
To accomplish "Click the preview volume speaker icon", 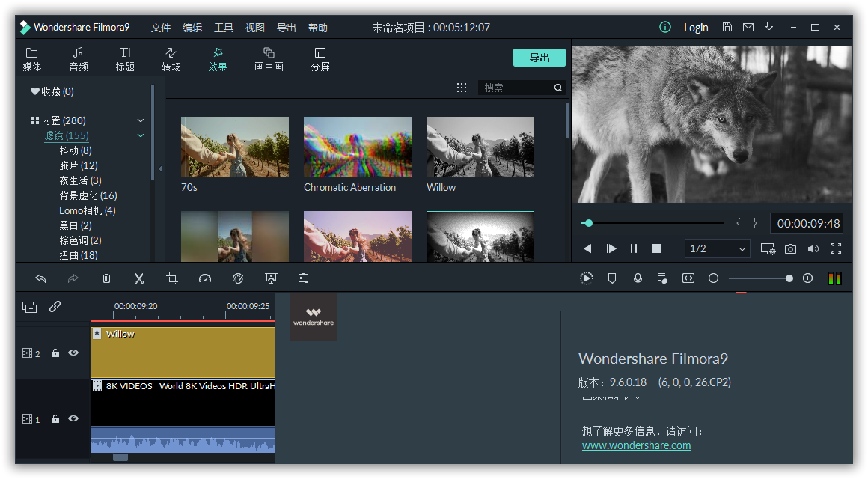I will click(813, 249).
